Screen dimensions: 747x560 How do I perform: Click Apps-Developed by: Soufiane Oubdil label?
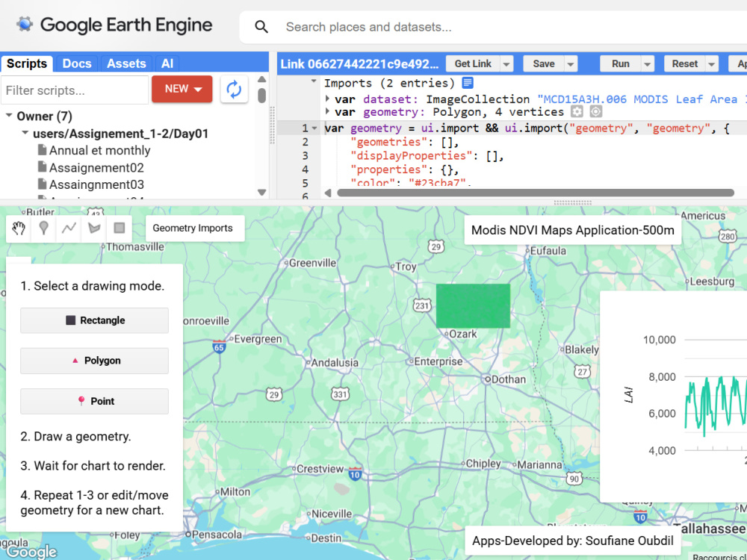[573, 541]
